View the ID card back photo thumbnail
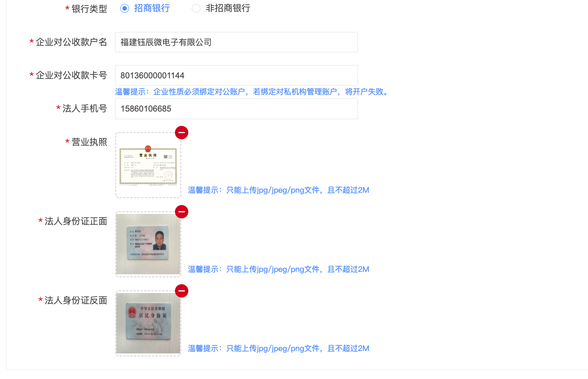The height and width of the screenshot is (379, 588). pyautogui.click(x=148, y=323)
